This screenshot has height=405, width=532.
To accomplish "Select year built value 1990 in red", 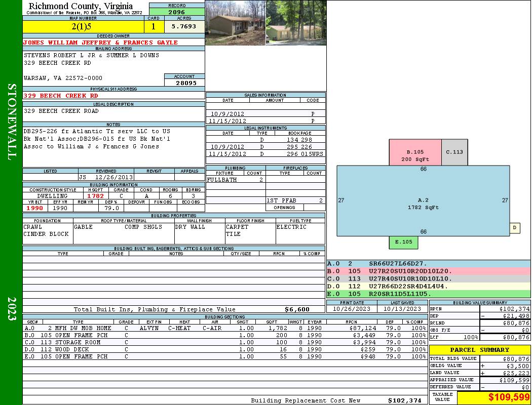I will (34, 208).
